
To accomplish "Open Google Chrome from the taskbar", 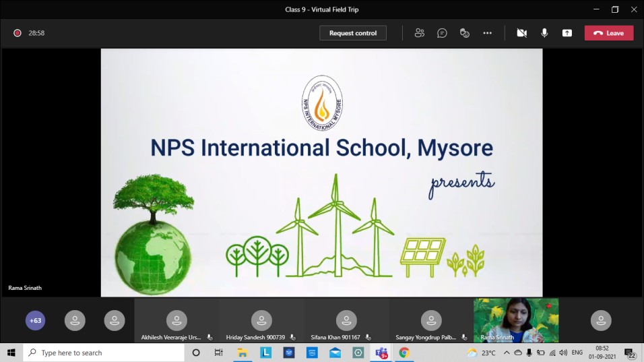I will pyautogui.click(x=404, y=353).
